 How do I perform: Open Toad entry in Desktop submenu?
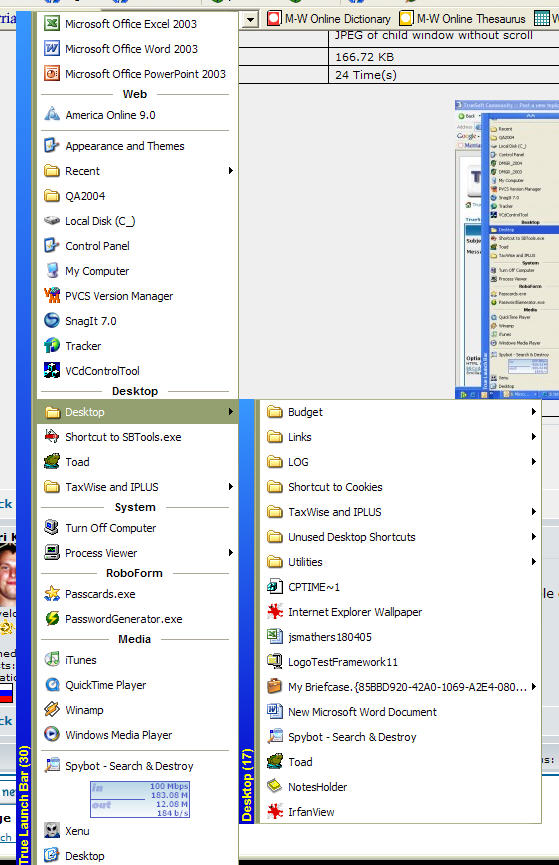[x=401, y=762]
